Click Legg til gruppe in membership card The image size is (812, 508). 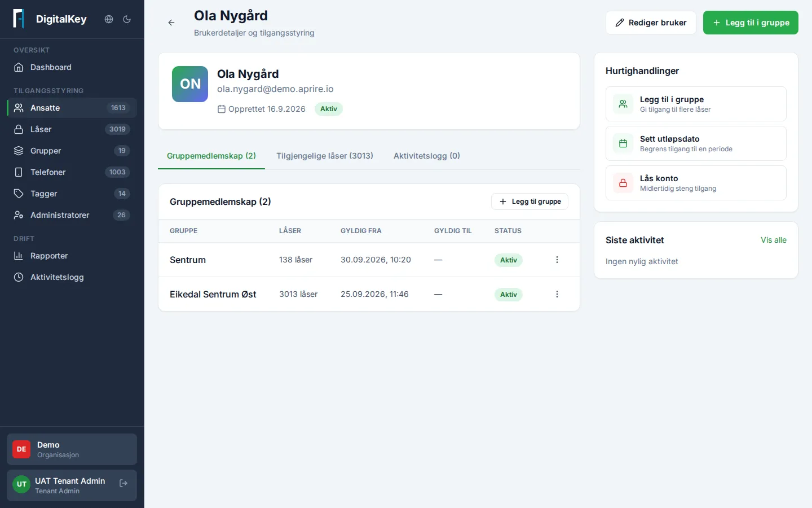click(529, 202)
